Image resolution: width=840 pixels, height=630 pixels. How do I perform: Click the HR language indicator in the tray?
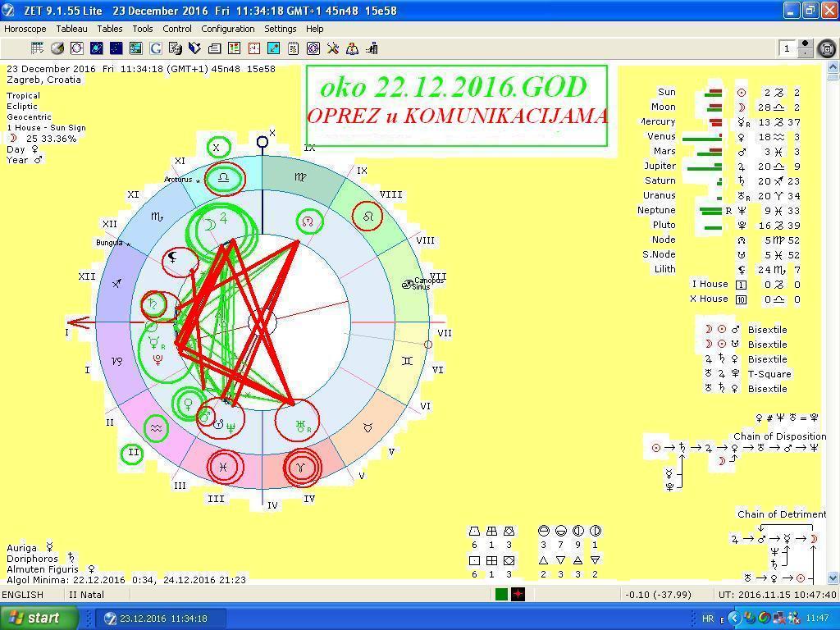click(x=708, y=619)
